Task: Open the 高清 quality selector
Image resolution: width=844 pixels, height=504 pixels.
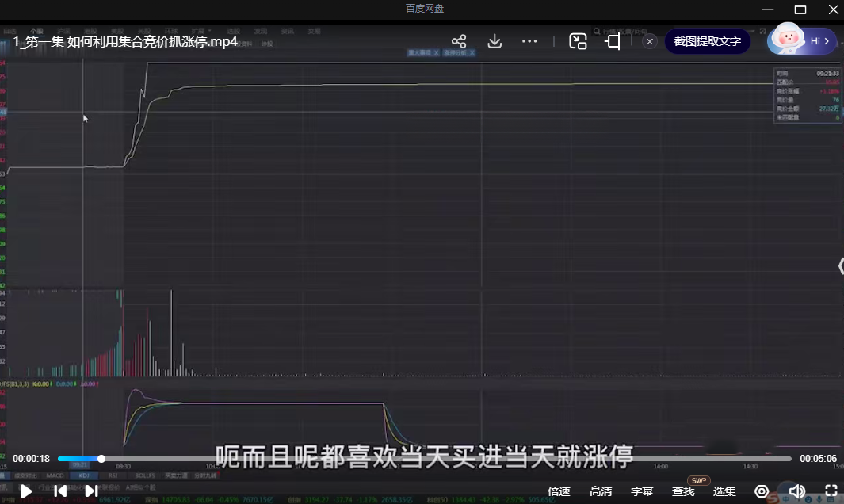Action: click(x=601, y=491)
